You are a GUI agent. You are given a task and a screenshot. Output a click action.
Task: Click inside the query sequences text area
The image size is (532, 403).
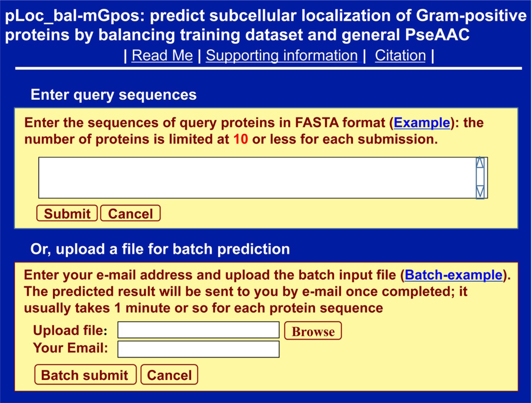[257, 178]
